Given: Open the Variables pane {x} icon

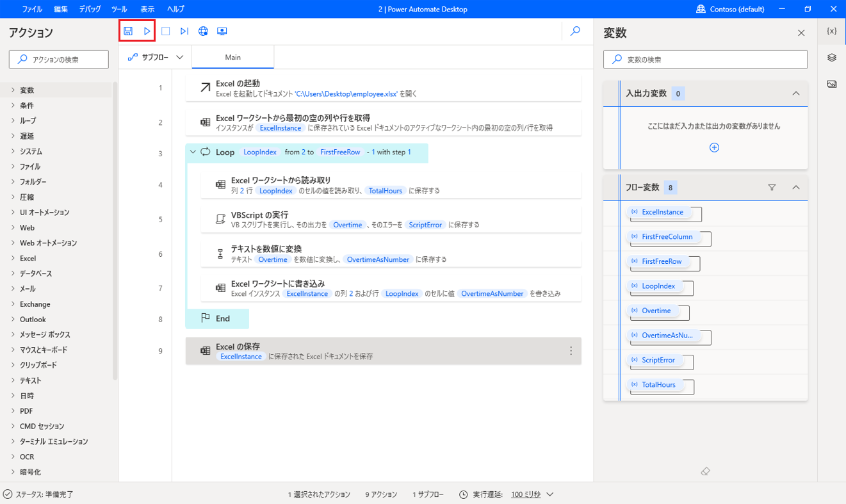Looking at the screenshot, I should click(x=831, y=30).
